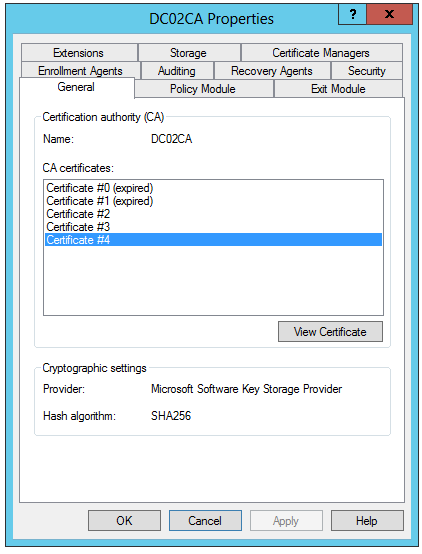Click the Cancel button
The height and width of the screenshot is (554, 422).
[x=205, y=520]
